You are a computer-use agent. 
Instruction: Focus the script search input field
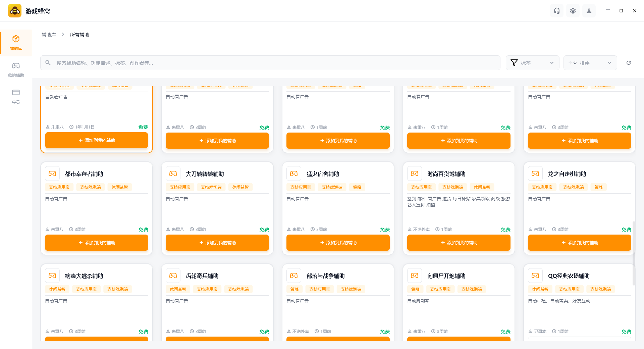pos(270,63)
